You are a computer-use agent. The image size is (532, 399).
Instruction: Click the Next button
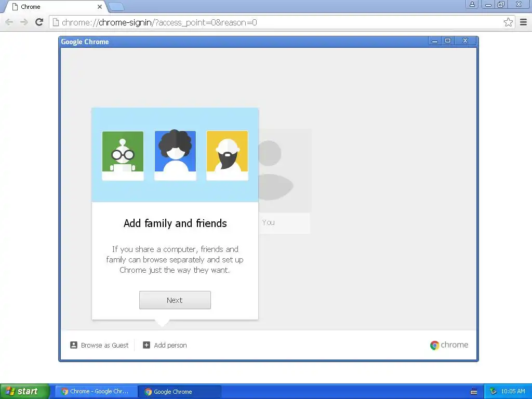[x=175, y=300]
